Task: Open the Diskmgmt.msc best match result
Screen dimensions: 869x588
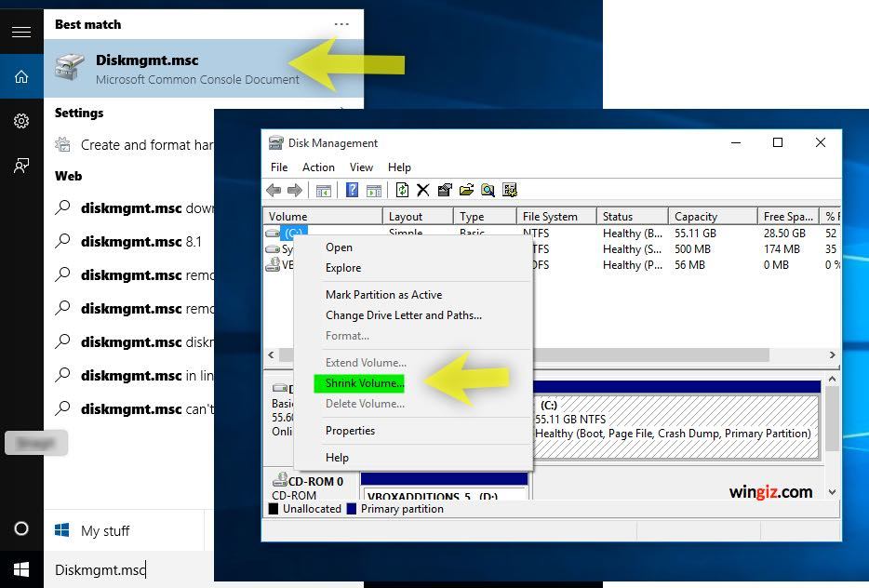Action: pyautogui.click(x=204, y=68)
